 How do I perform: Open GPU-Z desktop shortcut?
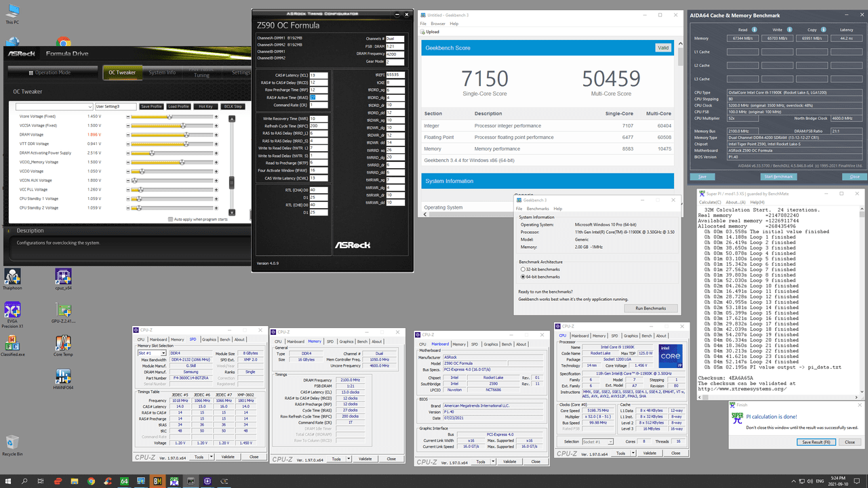62,314
